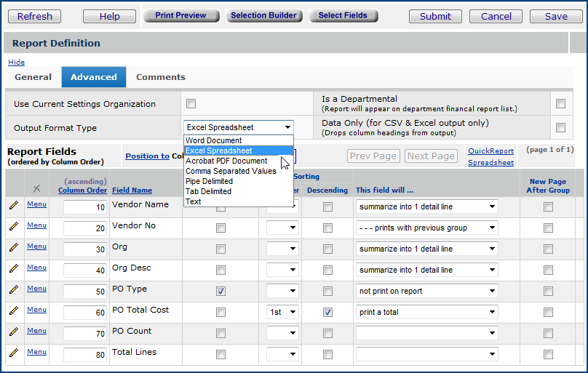Enable Use Current Settings Organization checkbox

[x=191, y=104]
